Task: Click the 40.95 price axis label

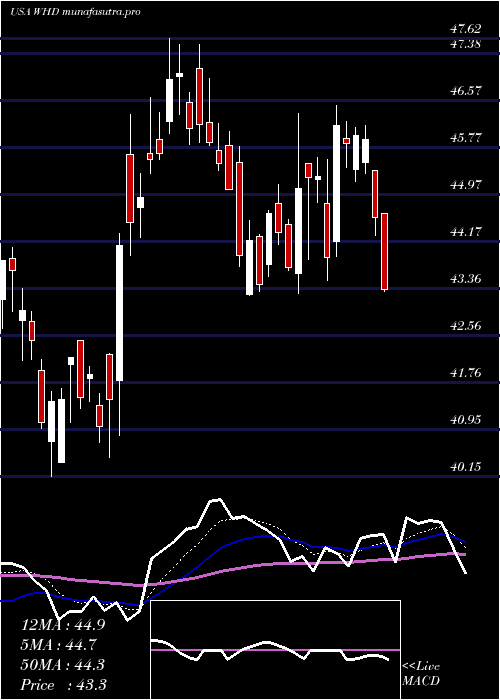Action: pos(466,420)
